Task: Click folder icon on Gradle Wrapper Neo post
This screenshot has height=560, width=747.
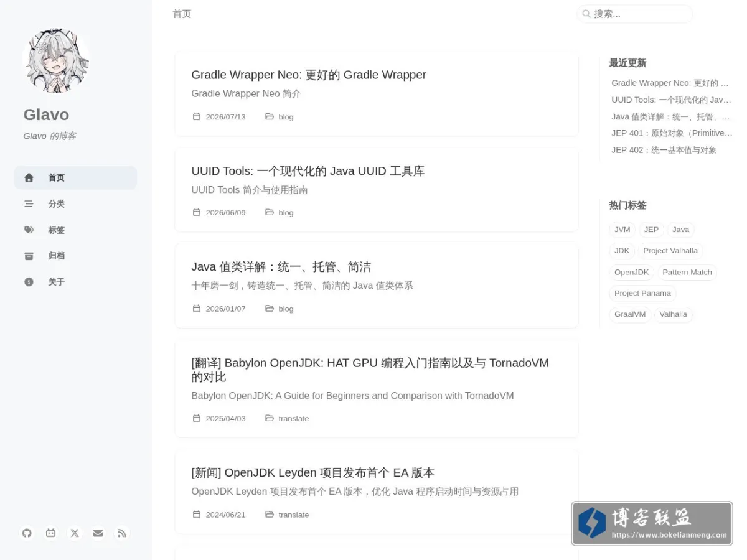Action: click(270, 116)
